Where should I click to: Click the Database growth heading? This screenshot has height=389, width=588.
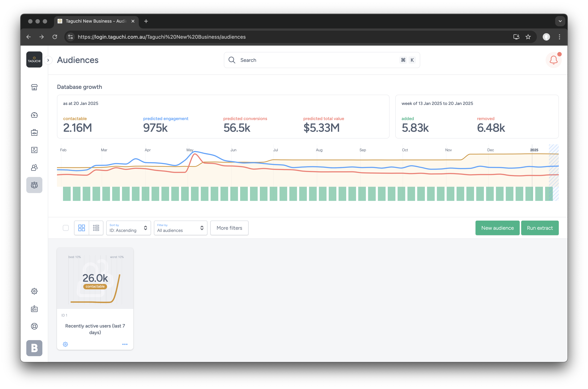point(79,87)
